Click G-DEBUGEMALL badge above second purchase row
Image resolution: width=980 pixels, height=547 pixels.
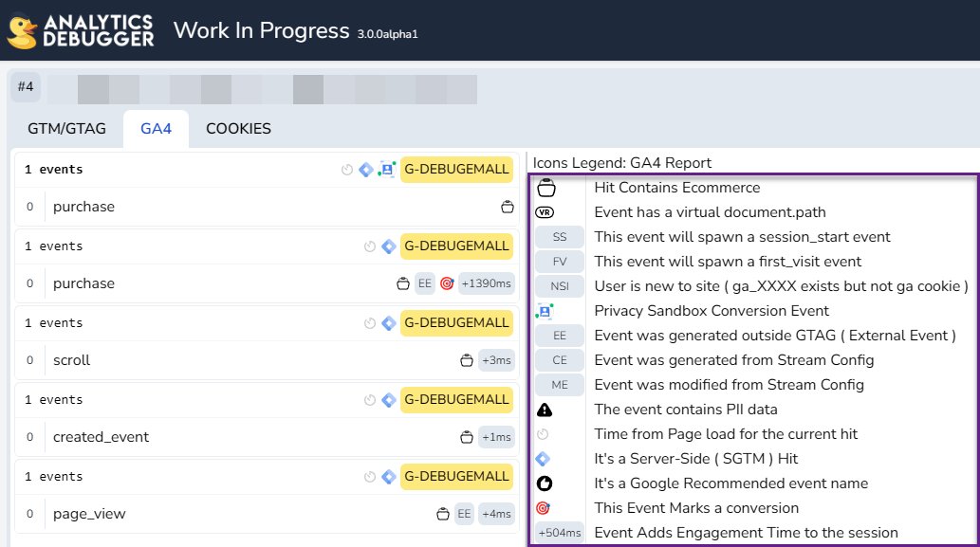coord(456,246)
